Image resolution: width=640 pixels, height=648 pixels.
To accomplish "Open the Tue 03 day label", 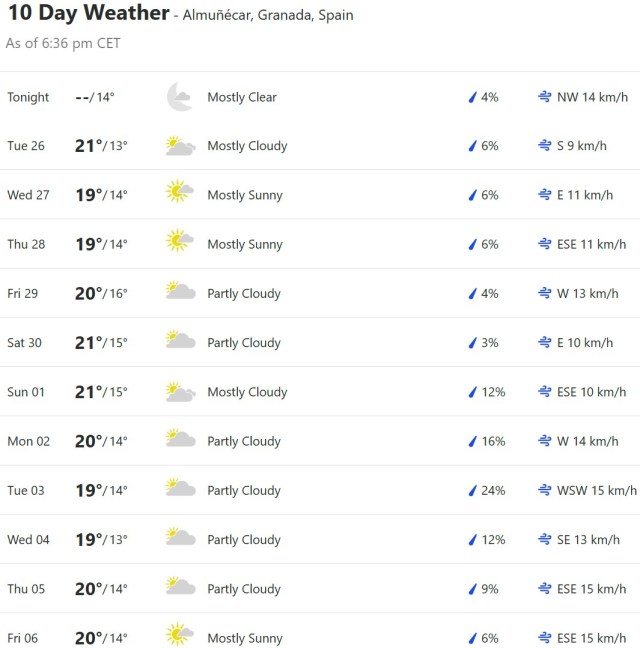I will tap(26, 491).
